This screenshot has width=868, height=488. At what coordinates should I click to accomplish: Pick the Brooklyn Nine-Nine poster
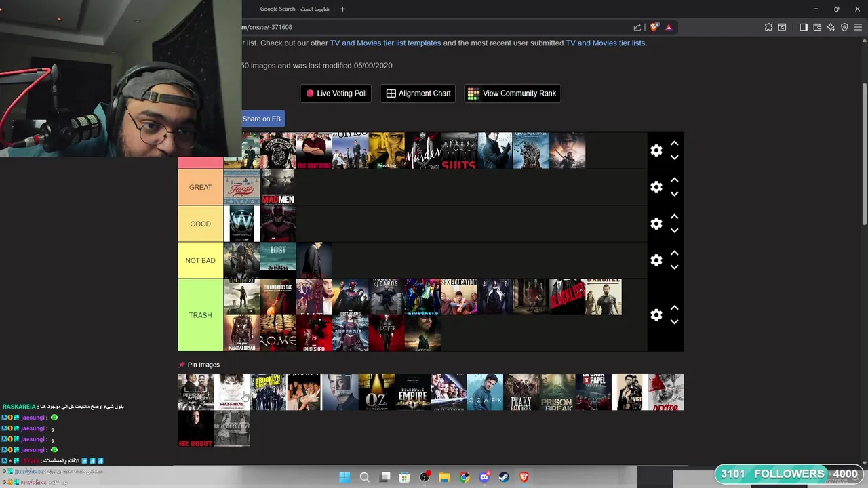pos(268,392)
